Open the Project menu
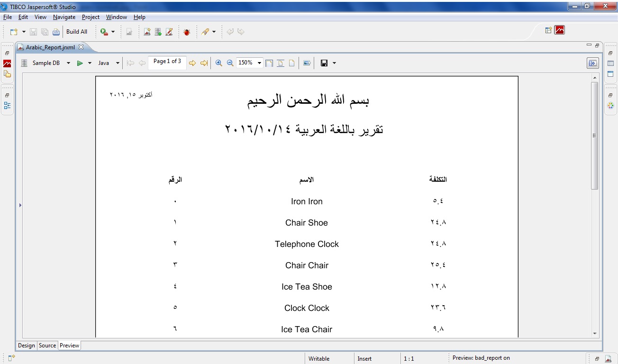The height and width of the screenshot is (364, 618). tap(91, 17)
